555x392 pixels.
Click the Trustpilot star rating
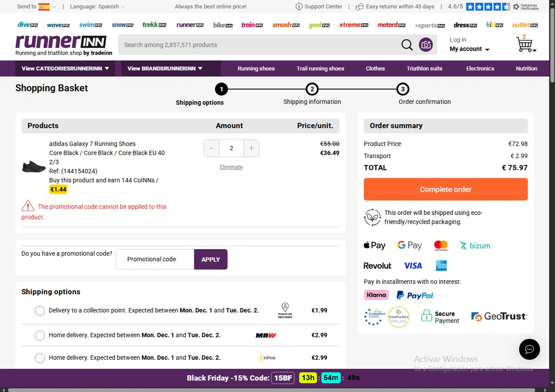(488, 7)
